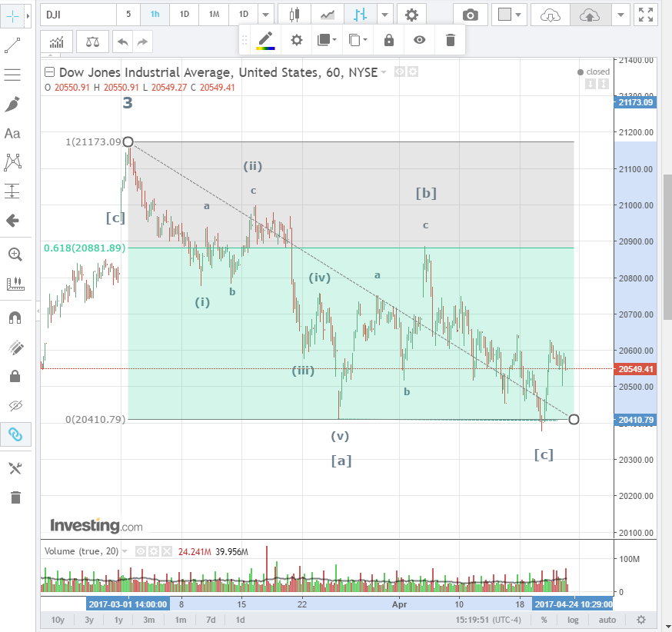Take a chart snapshot with camera icon

point(470,15)
